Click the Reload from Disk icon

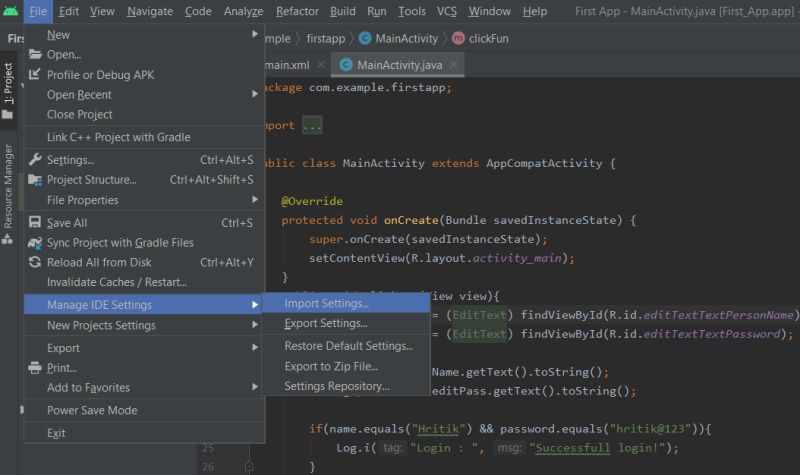point(35,262)
